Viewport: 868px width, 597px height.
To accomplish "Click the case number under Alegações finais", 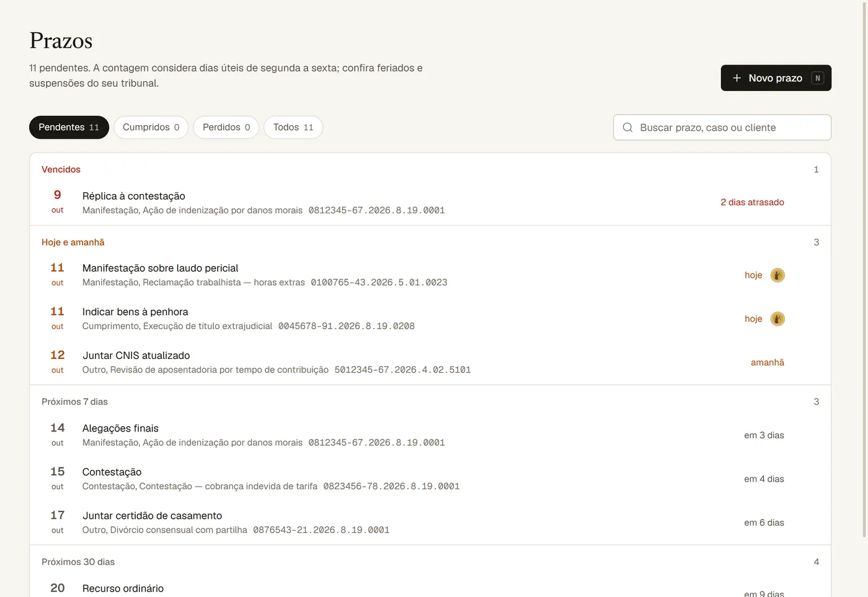I will point(377,443).
